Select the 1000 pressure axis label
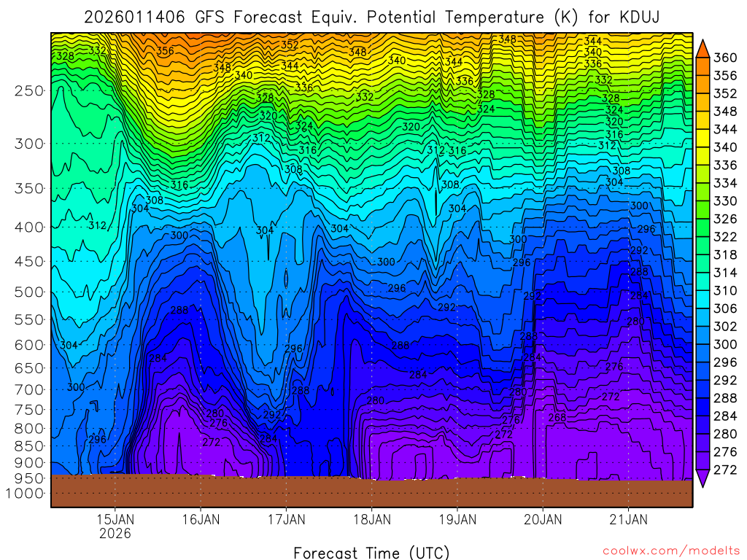747x560 pixels. (24, 494)
